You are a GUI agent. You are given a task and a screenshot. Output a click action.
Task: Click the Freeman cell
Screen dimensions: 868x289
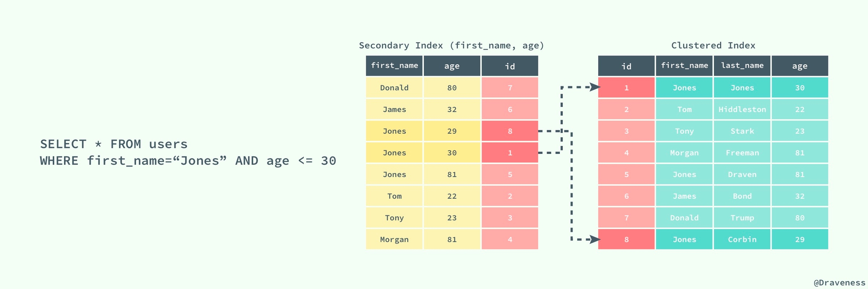coord(742,153)
